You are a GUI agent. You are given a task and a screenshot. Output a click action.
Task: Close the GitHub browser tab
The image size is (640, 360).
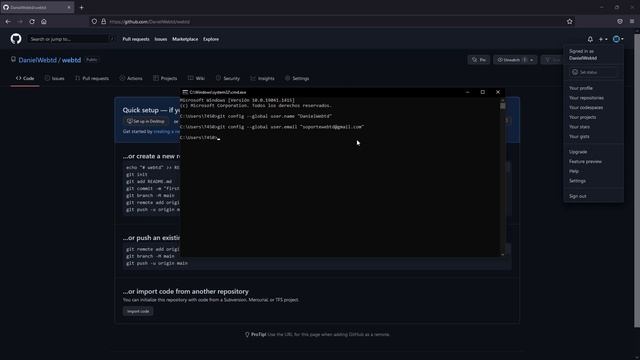69,7
